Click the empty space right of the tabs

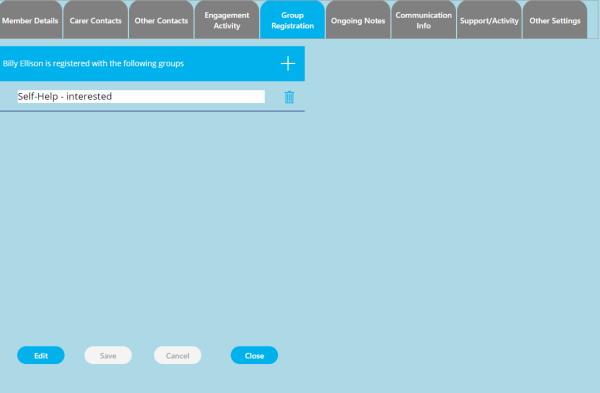tap(593, 19)
